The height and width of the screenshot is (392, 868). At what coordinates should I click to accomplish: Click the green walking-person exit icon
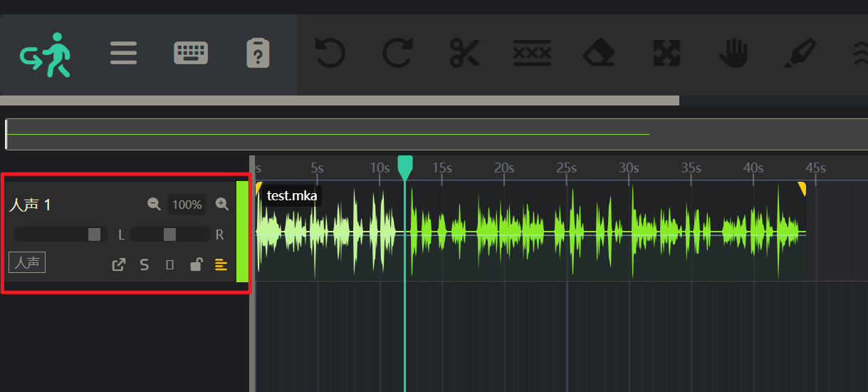pyautogui.click(x=46, y=54)
